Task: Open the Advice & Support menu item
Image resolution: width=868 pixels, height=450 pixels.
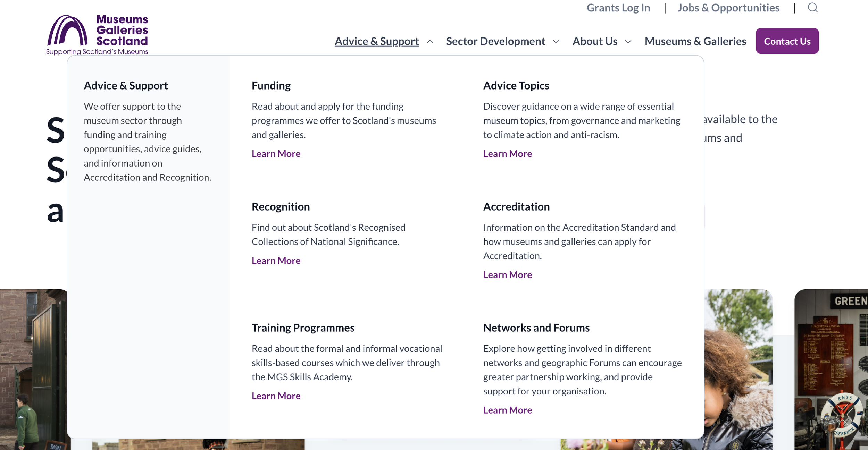Action: pos(377,41)
